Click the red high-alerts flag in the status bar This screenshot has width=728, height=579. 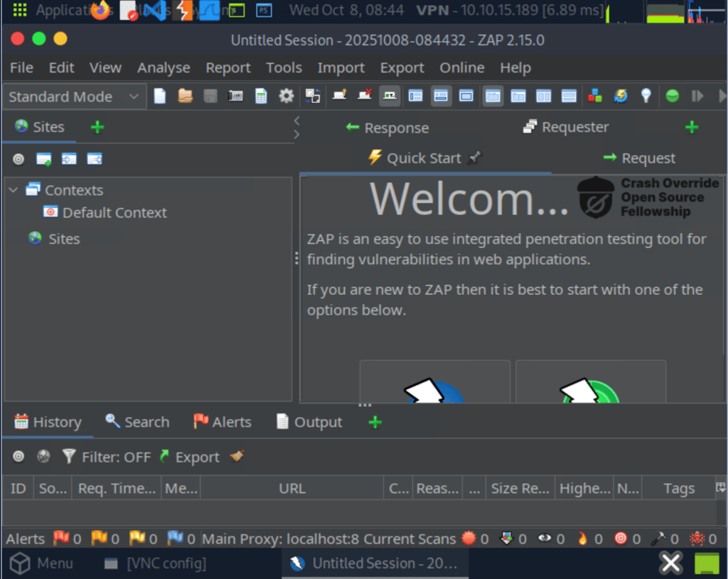pyautogui.click(x=61, y=539)
